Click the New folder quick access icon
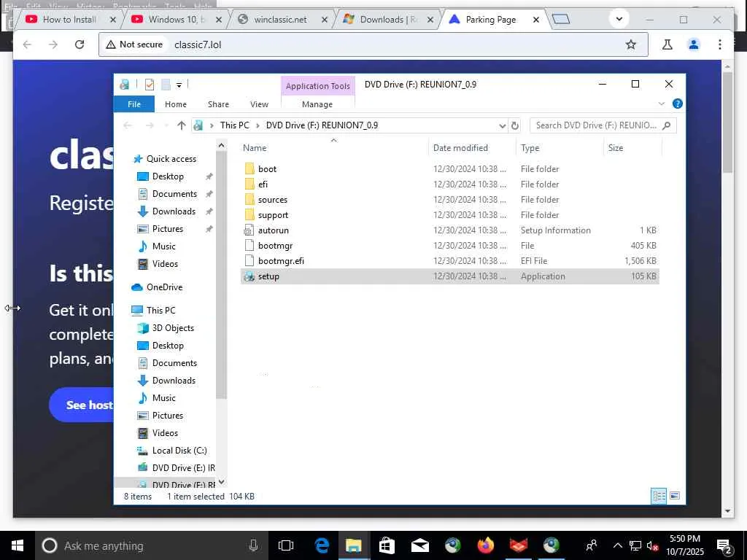The width and height of the screenshot is (747, 560). coord(166,85)
